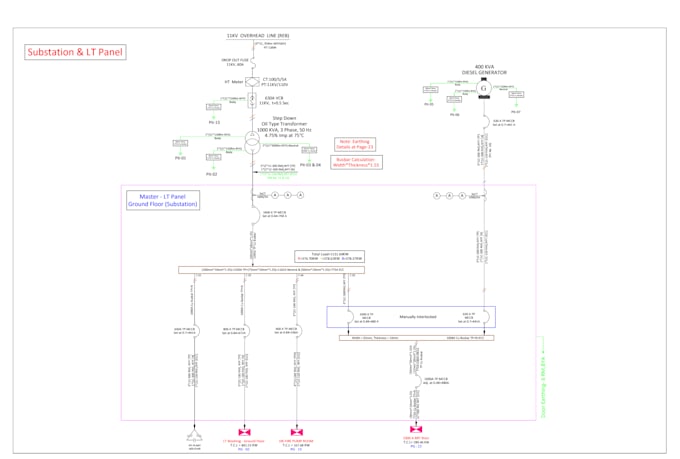Select the "PN-03 & 04" label

point(311,165)
